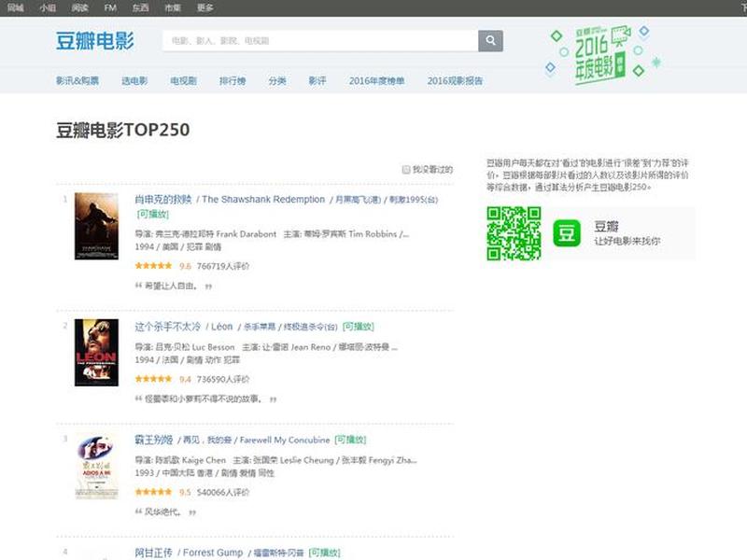Click the 豆瓣电影 site logo
The image size is (747, 560).
(x=95, y=41)
